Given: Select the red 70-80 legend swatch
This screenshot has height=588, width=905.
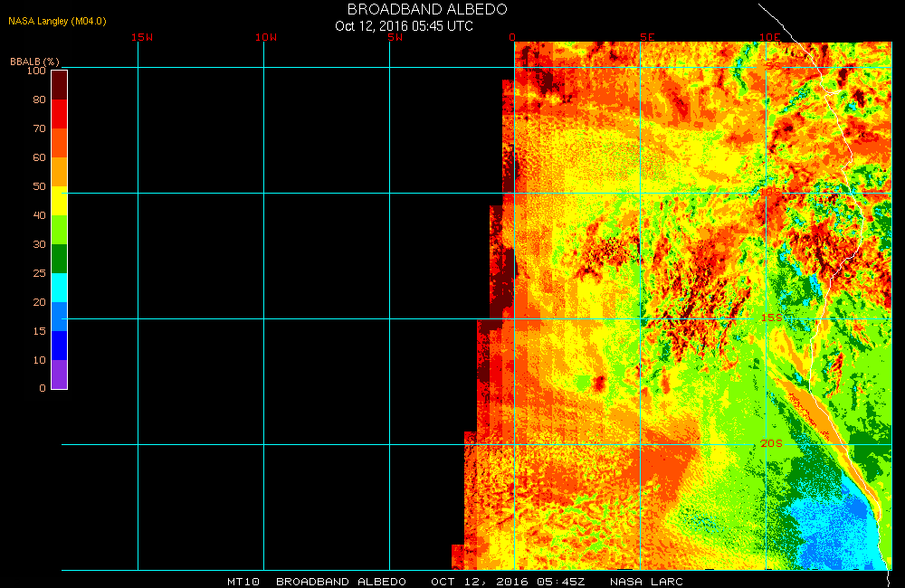Looking at the screenshot, I should coord(60,114).
